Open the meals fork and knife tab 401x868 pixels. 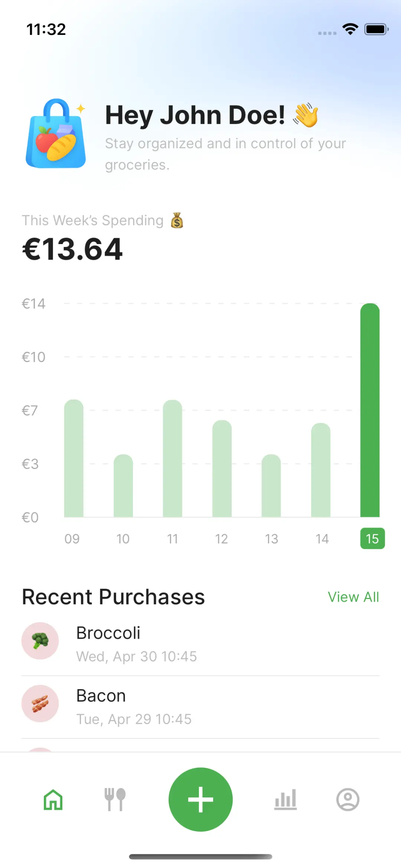tap(115, 799)
